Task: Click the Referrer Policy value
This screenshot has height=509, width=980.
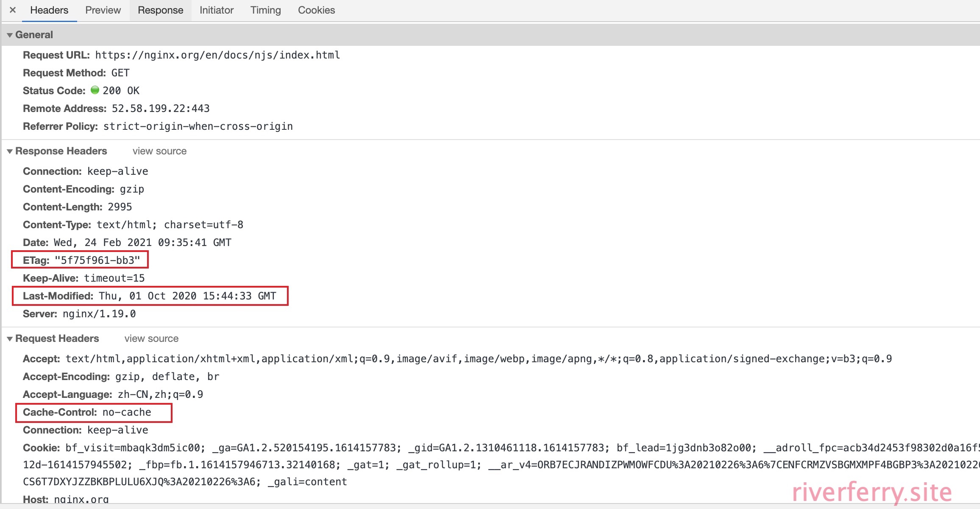Action: pos(198,126)
